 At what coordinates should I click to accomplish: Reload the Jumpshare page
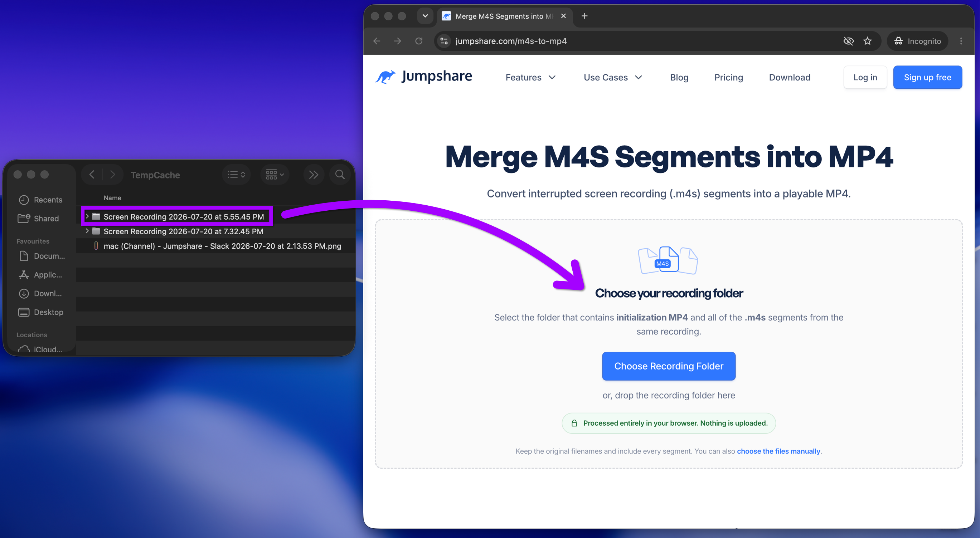coord(419,41)
